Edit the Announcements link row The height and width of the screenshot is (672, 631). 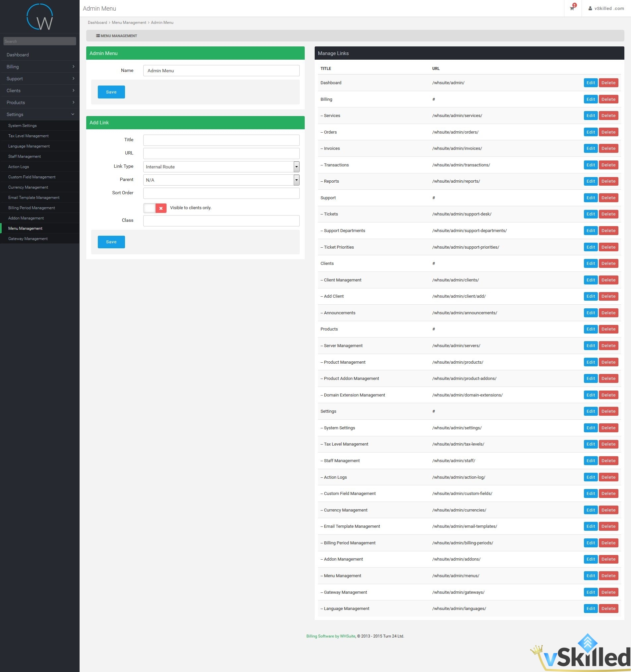[591, 313]
